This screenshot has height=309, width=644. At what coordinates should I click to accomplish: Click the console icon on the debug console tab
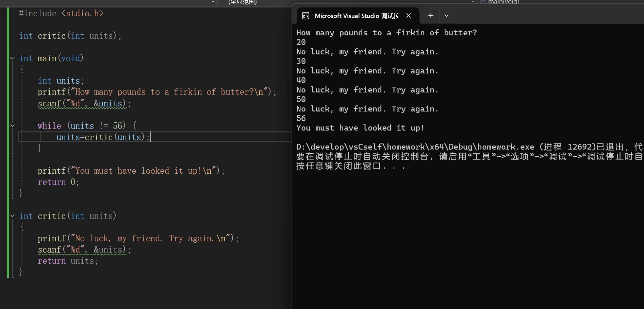tap(306, 16)
